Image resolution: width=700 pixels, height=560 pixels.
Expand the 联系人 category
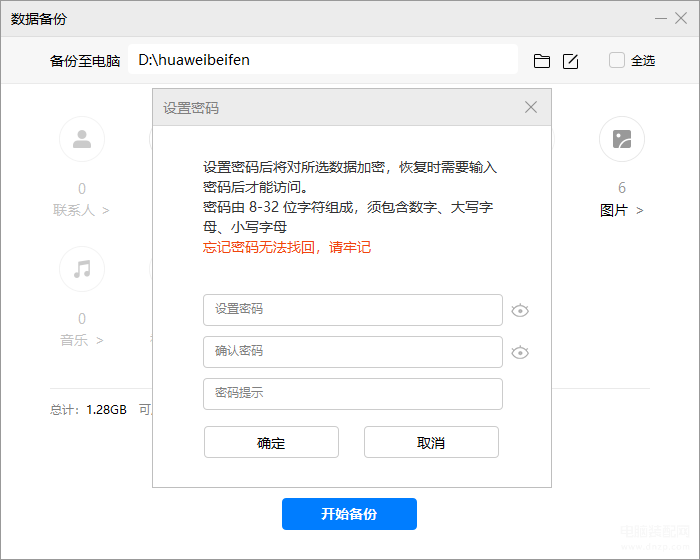[82, 210]
